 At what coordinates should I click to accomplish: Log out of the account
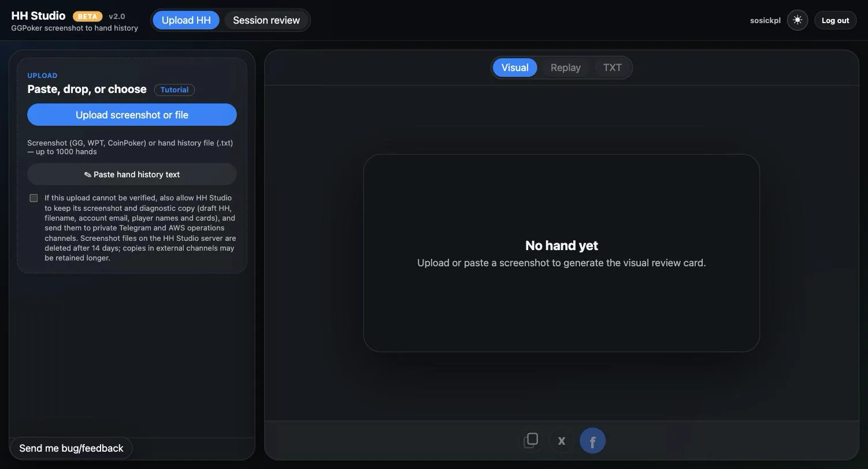pos(835,20)
